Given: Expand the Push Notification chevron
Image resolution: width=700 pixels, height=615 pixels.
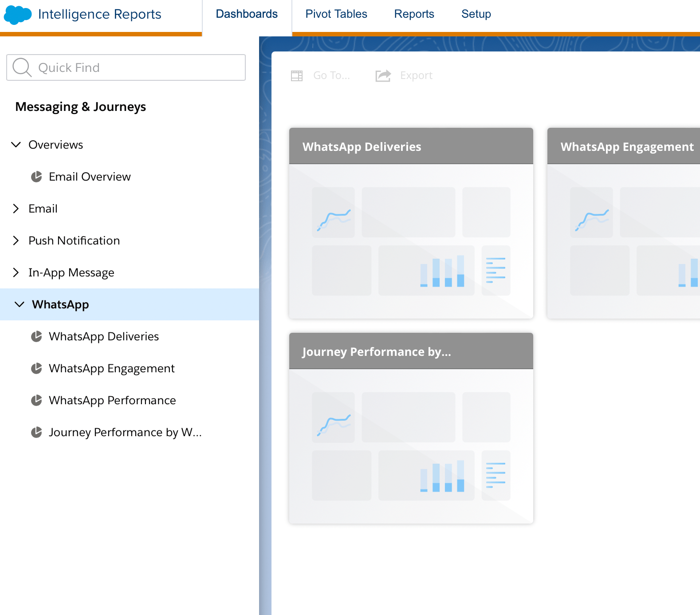Looking at the screenshot, I should 16,240.
